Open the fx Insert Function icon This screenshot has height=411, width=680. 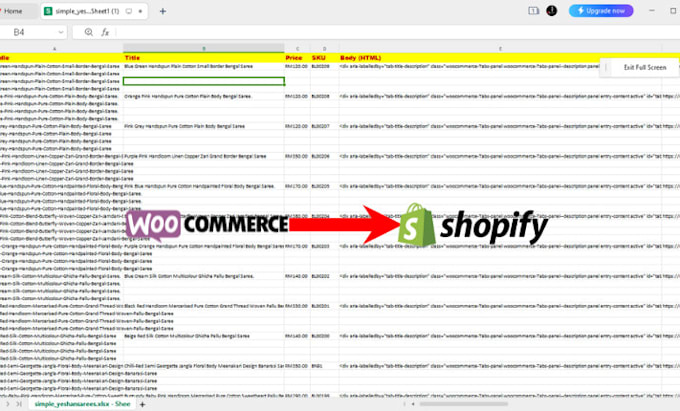(x=105, y=32)
